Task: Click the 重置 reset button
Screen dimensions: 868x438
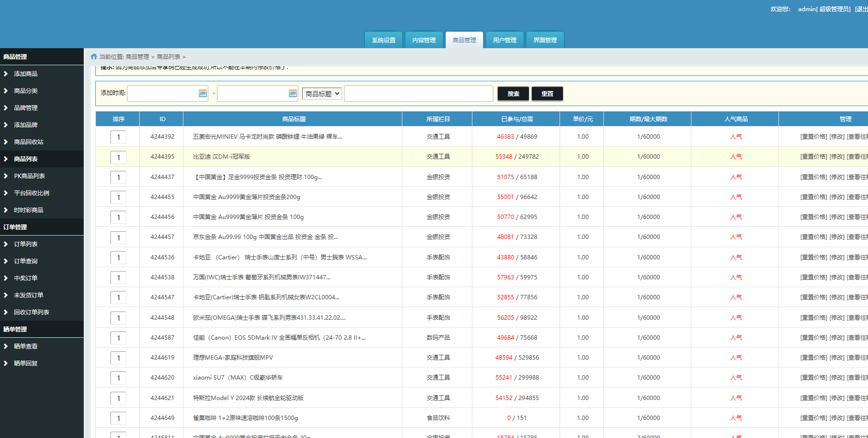Action: click(547, 94)
